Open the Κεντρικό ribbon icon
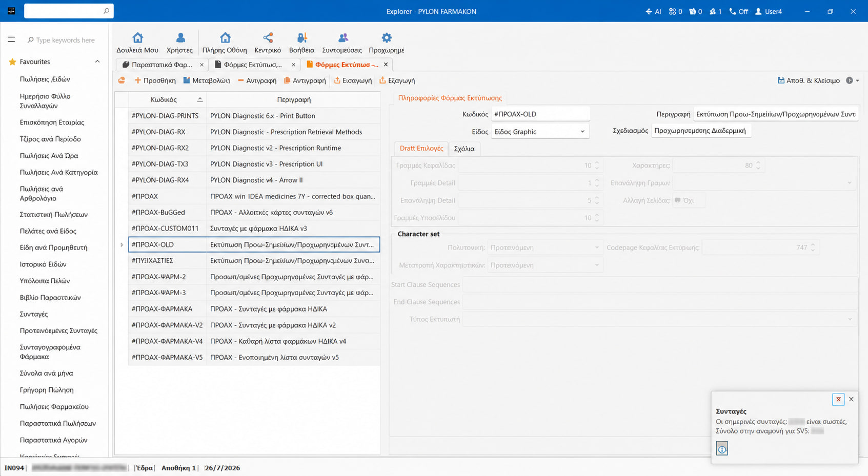Viewport: 868px width, 476px height. click(268, 43)
